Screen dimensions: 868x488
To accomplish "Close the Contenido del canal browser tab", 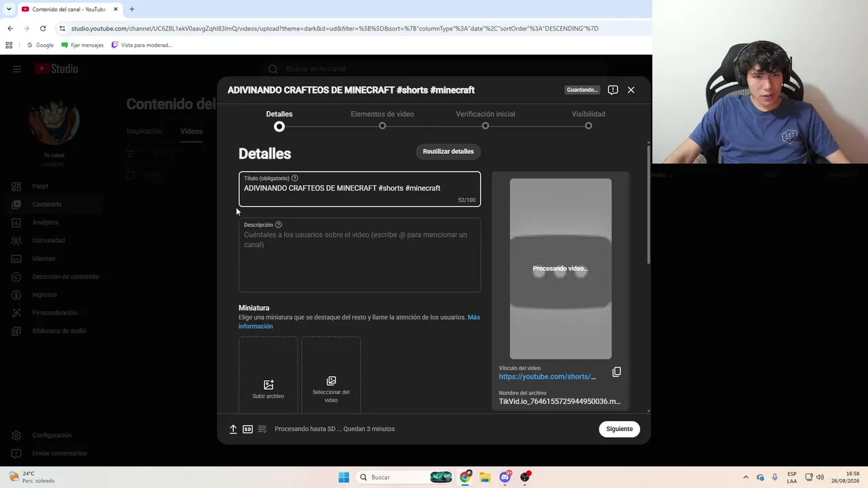I will [115, 9].
